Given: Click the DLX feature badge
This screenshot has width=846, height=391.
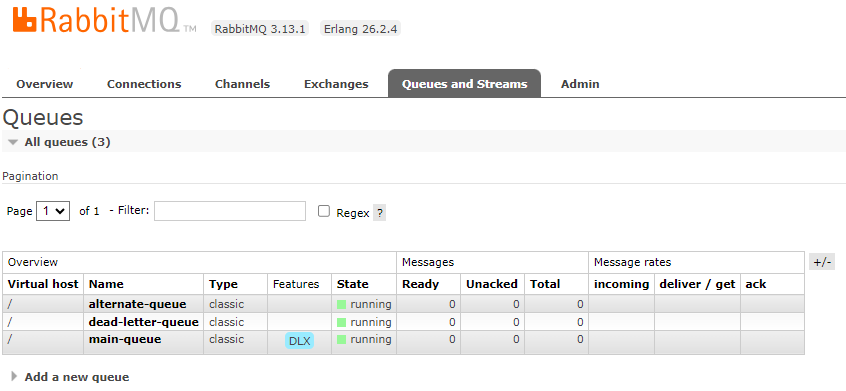Looking at the screenshot, I should coord(299,341).
